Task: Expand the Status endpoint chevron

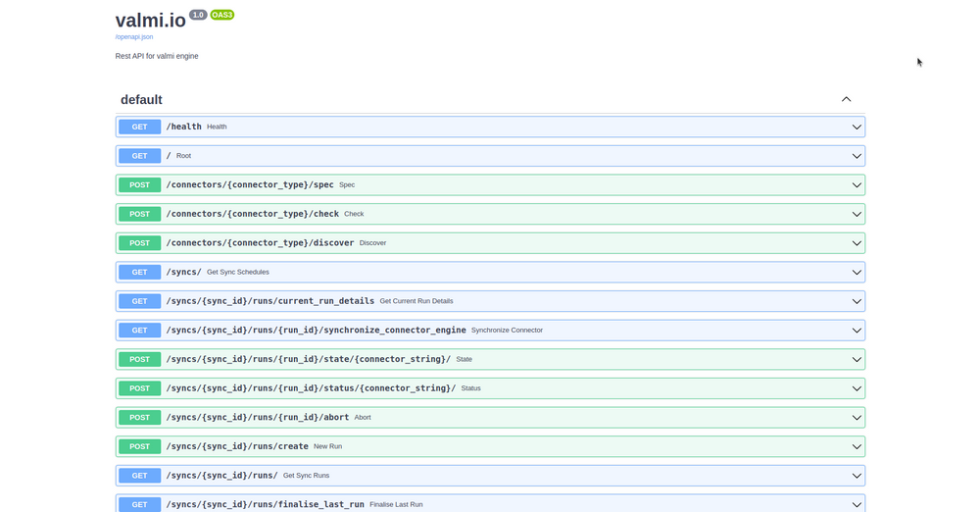Action: [857, 388]
